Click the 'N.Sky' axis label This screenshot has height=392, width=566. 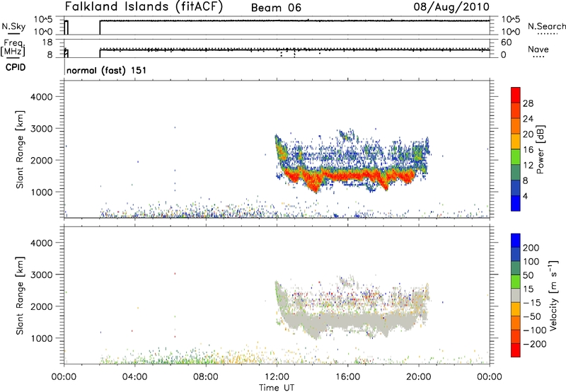coord(13,26)
